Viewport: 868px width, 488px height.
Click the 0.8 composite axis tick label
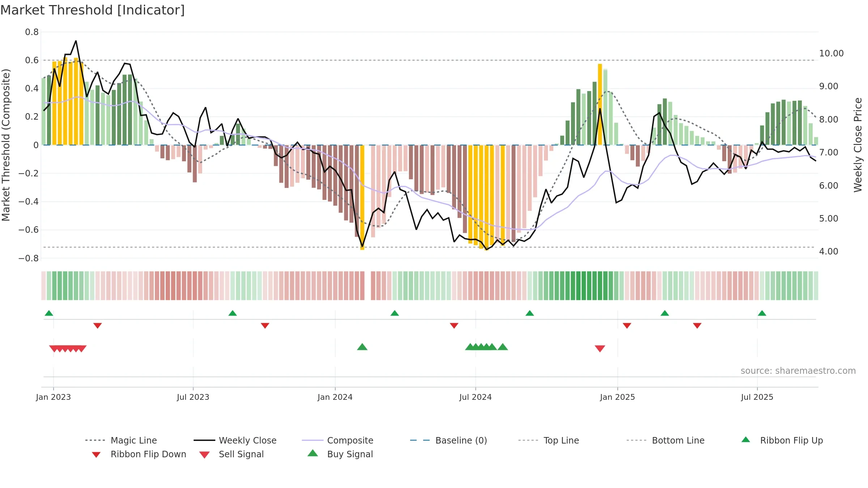(x=32, y=32)
